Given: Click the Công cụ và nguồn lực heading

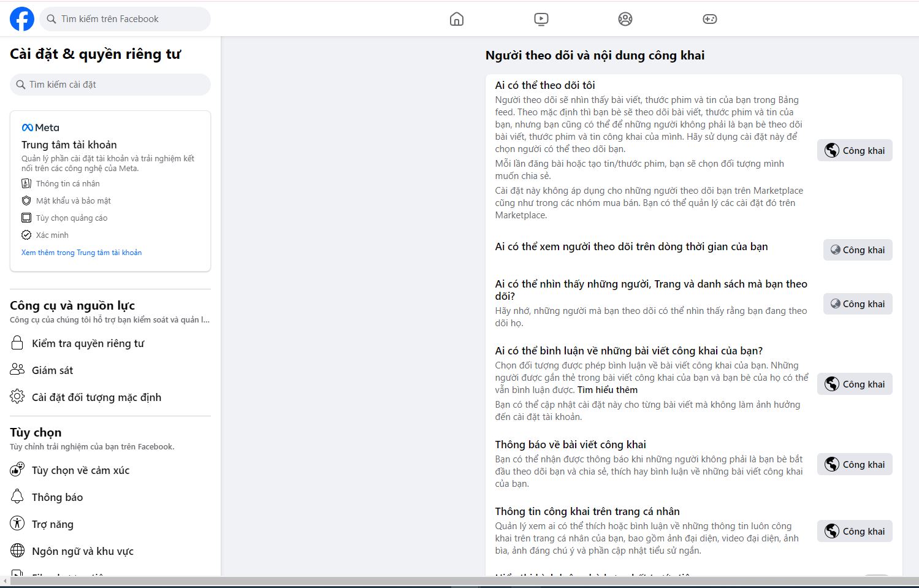Looking at the screenshot, I should point(72,305).
